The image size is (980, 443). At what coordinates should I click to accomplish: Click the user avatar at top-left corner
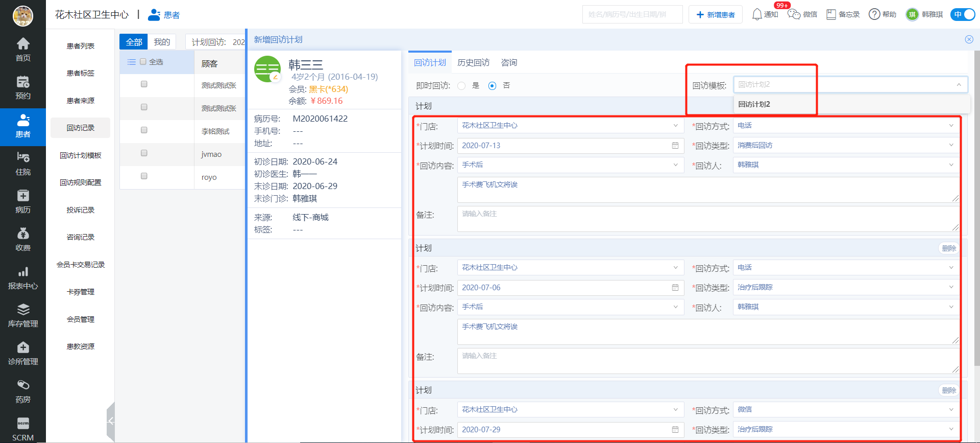[23, 16]
